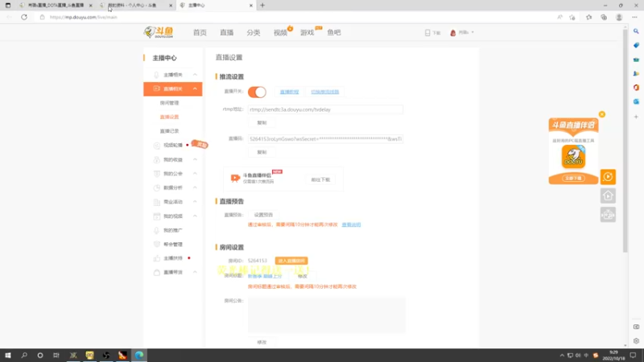
Task: Open the Windows Start menu
Action: pyautogui.click(x=8, y=355)
